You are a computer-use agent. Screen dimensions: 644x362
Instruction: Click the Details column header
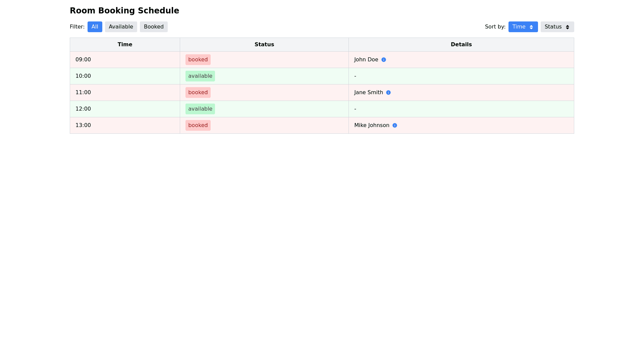[x=461, y=45]
